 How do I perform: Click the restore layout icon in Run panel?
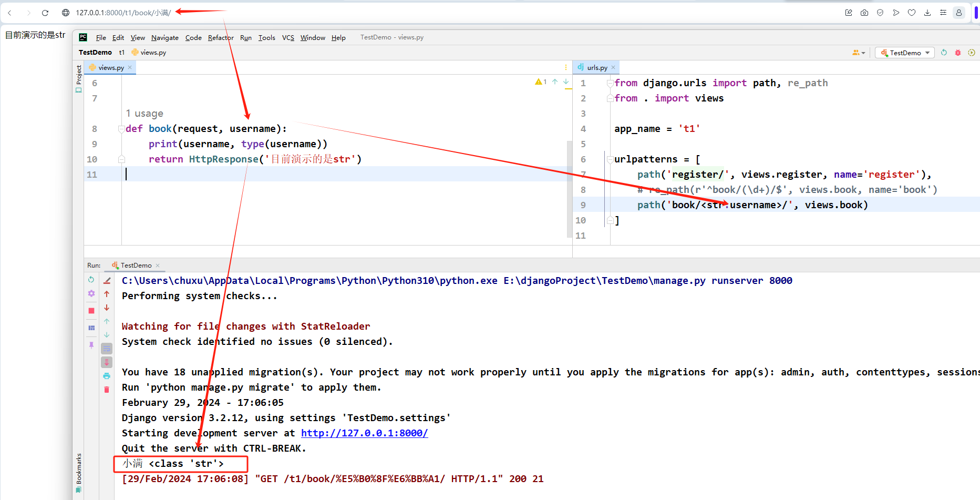coord(91,328)
